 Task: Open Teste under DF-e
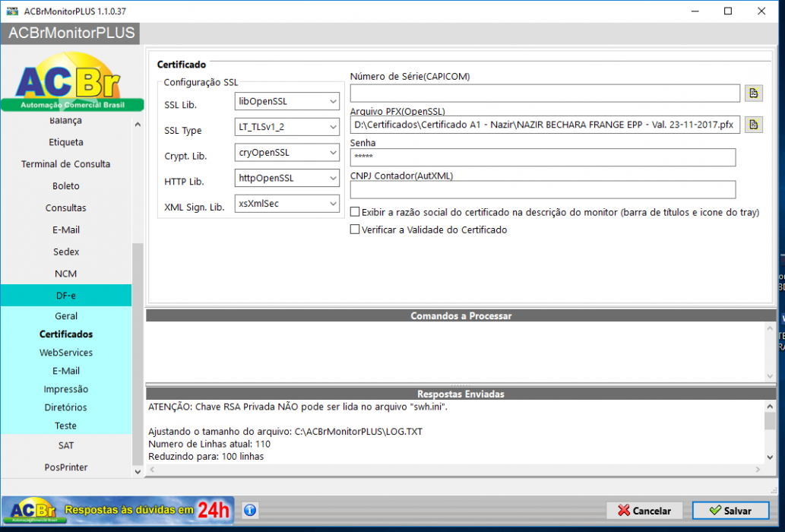65,426
